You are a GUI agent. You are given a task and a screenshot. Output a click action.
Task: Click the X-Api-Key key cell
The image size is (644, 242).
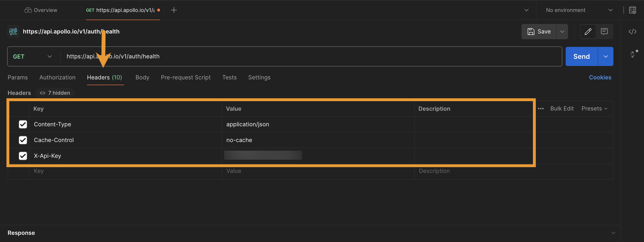tap(125, 156)
